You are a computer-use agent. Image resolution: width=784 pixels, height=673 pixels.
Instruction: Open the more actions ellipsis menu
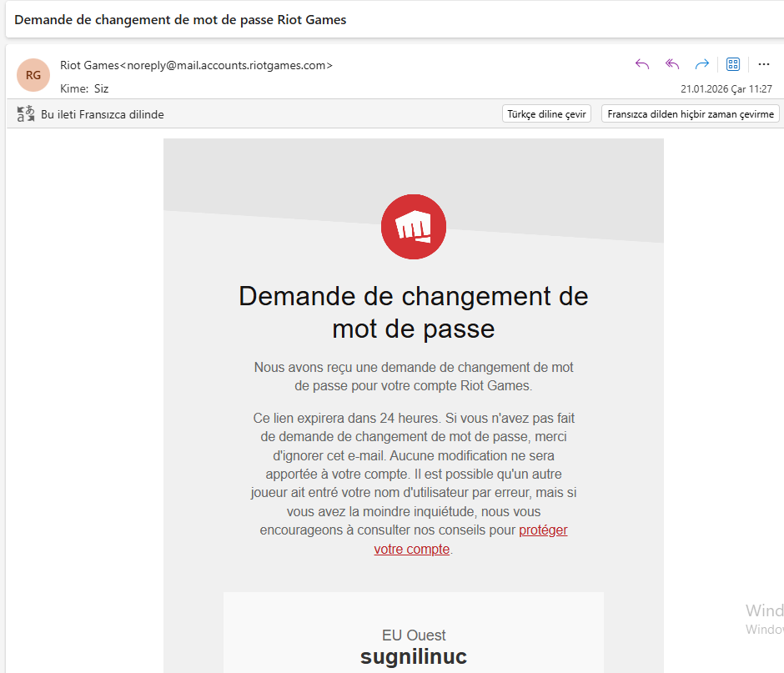point(763,64)
